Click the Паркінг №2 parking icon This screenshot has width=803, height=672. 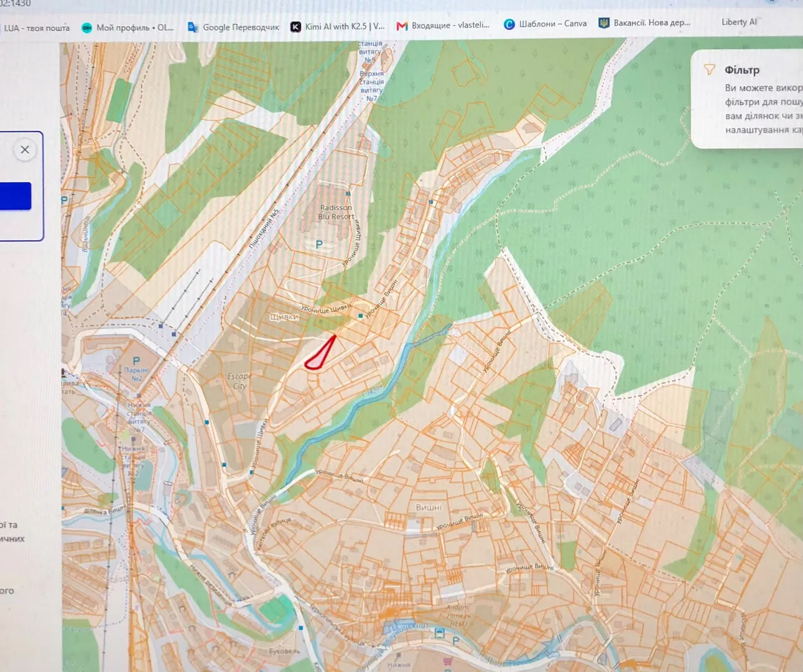point(136,361)
